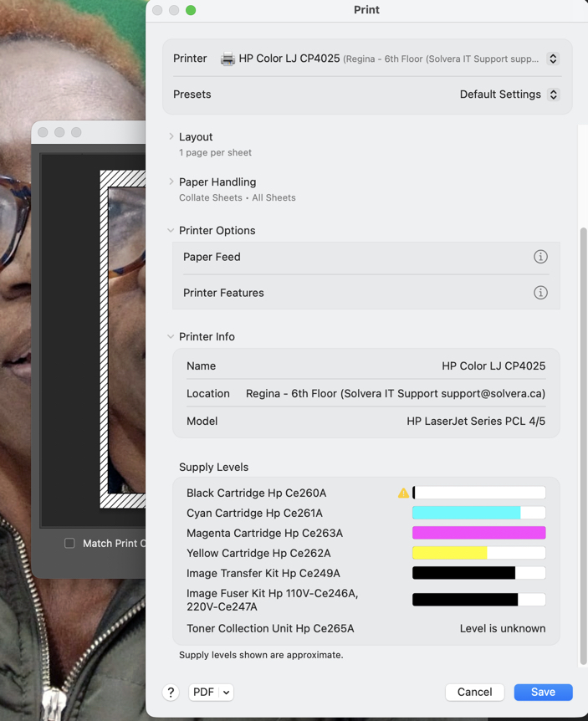Click the 'Level is unknown' text

coord(503,629)
